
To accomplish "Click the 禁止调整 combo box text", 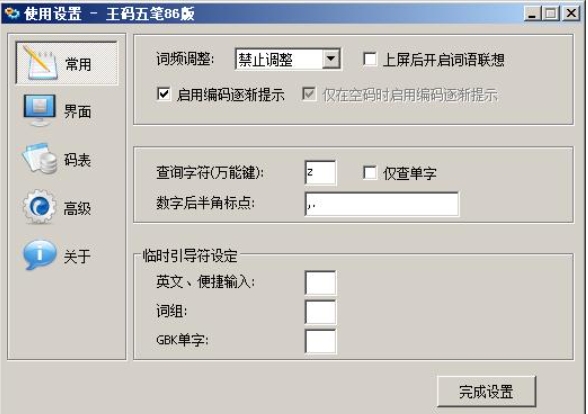I will pyautogui.click(x=266, y=59).
